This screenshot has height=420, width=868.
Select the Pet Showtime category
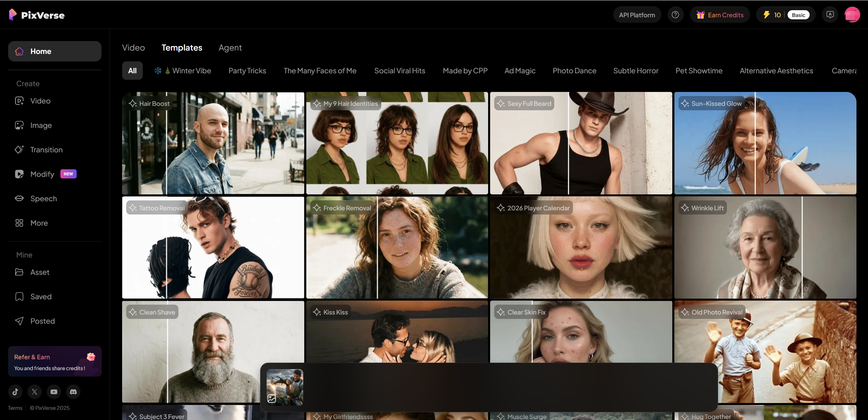pos(699,71)
